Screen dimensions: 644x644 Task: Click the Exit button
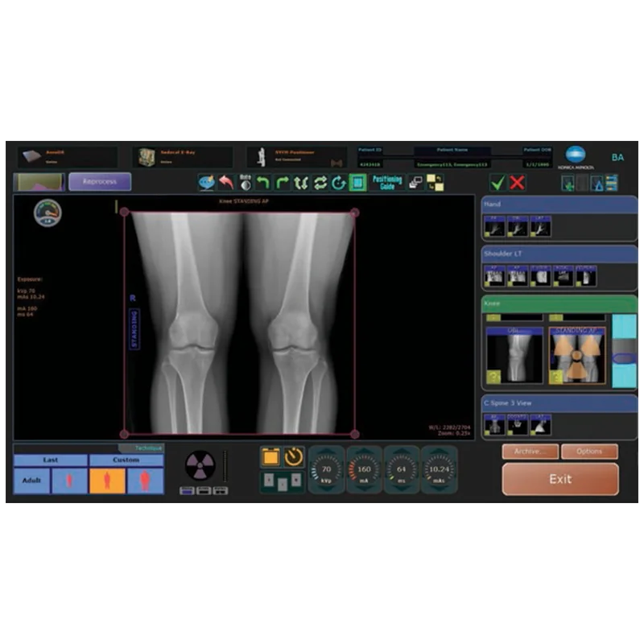560,479
